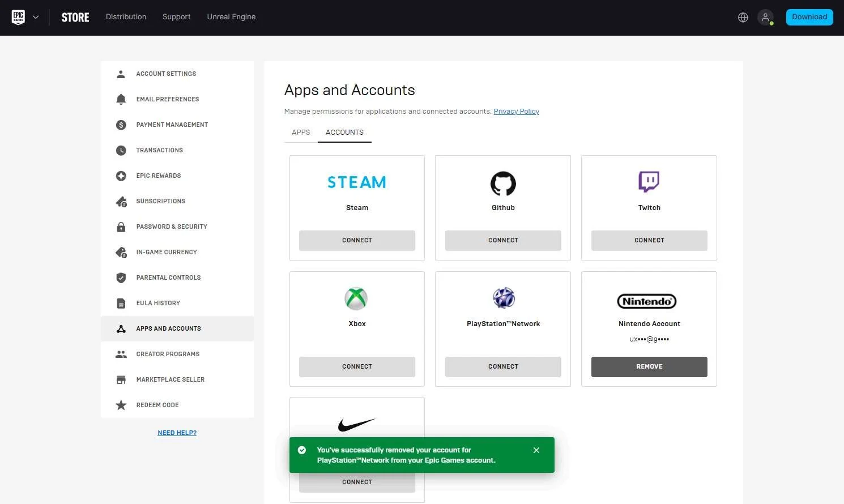Click the blue Download button
844x504 pixels.
coord(809,17)
